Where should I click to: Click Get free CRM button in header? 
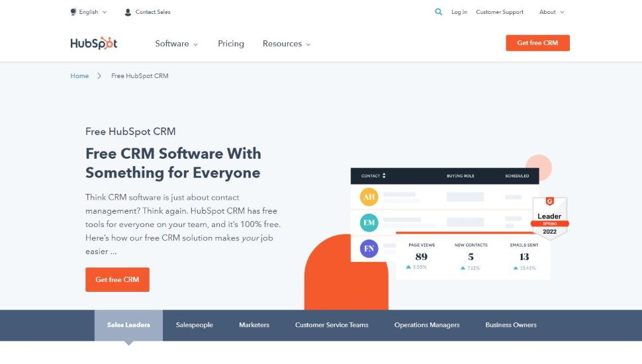[537, 43]
